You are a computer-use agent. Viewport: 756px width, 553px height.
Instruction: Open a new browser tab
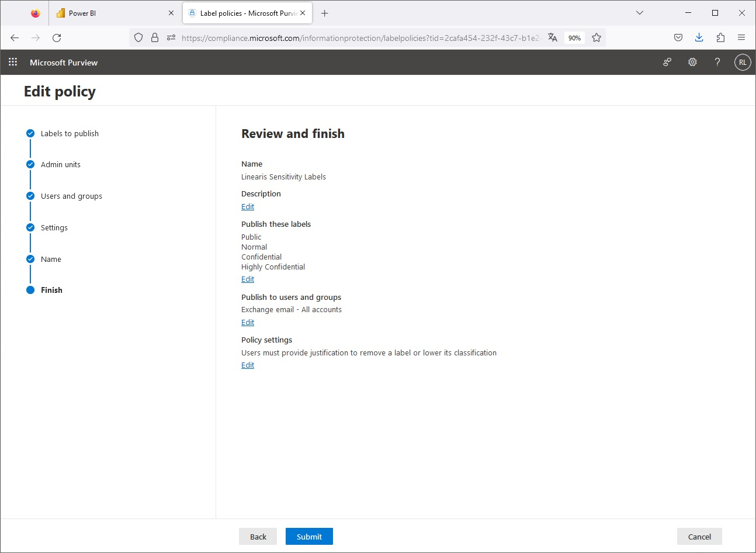point(325,12)
